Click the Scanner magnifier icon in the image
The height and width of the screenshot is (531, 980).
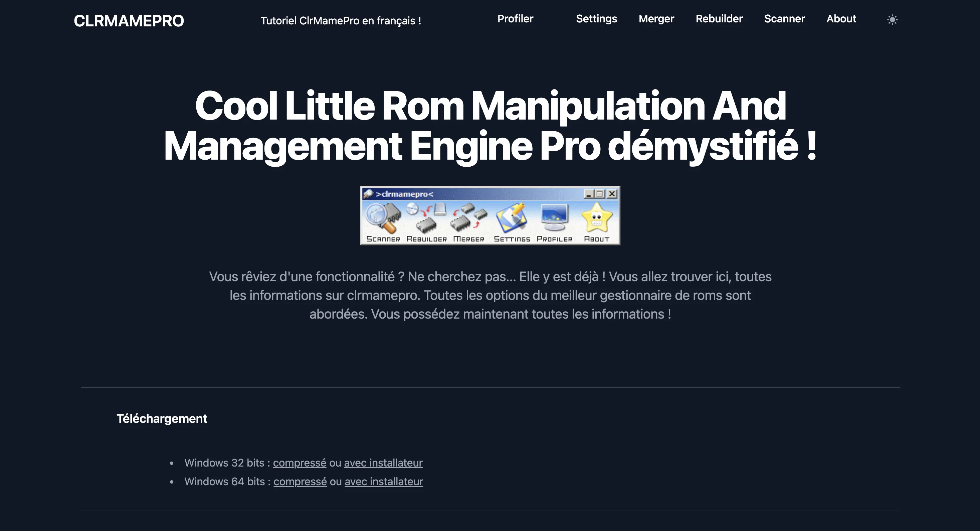click(x=383, y=218)
